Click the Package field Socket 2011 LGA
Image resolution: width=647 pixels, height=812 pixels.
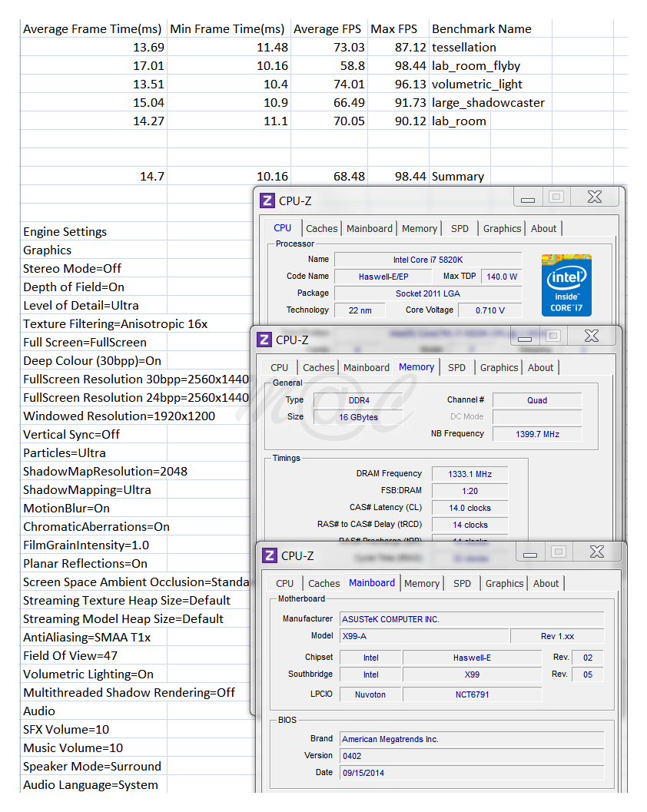pyautogui.click(x=428, y=293)
